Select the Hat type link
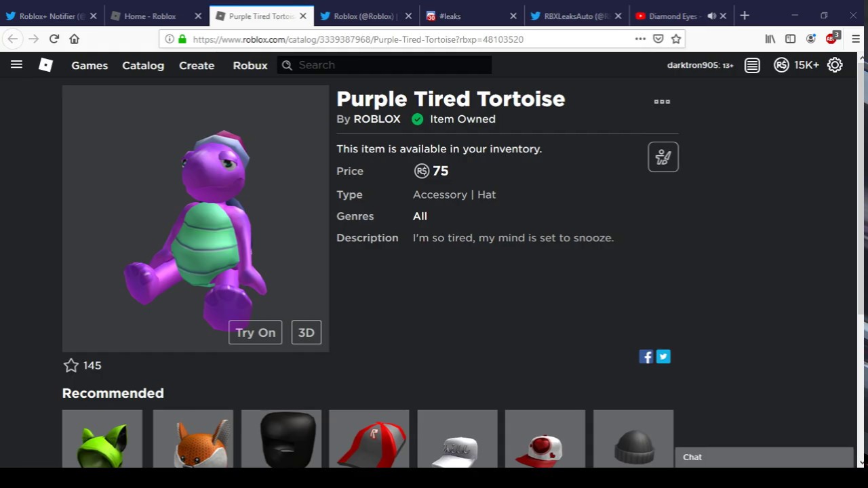 486,195
